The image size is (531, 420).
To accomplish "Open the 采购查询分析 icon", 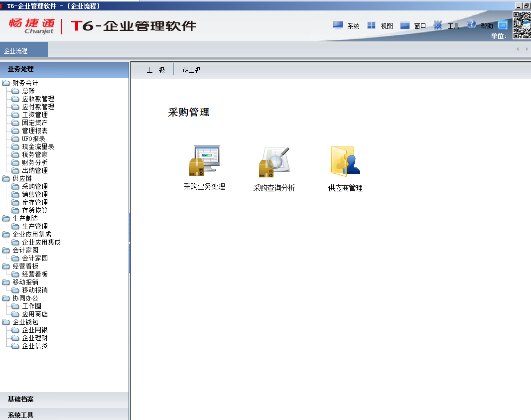I will pos(274,169).
